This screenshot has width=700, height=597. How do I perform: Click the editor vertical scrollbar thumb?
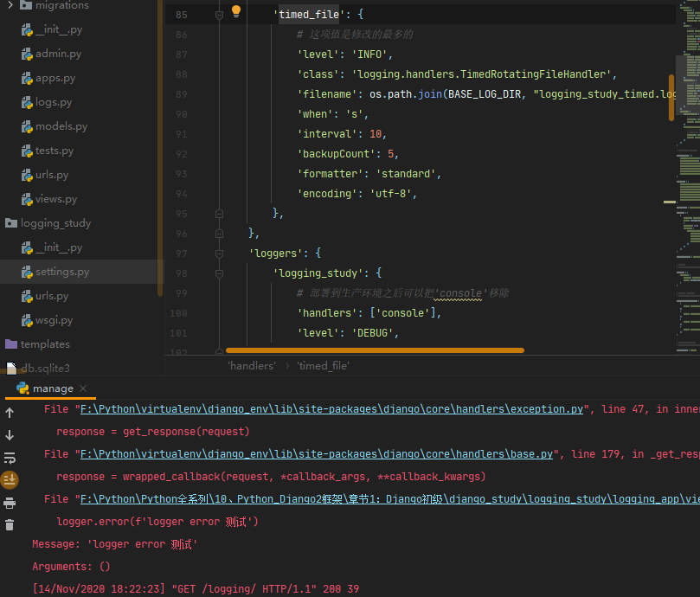click(671, 98)
